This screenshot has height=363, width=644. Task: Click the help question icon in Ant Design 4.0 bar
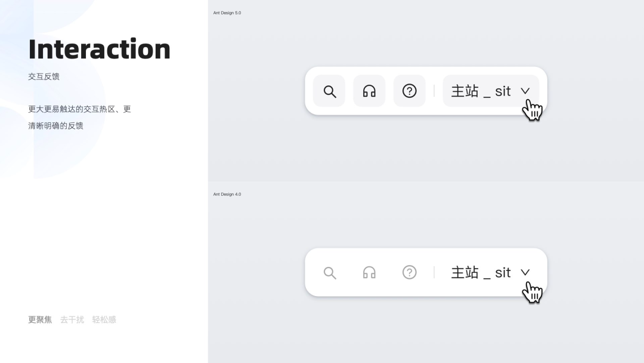(x=409, y=272)
